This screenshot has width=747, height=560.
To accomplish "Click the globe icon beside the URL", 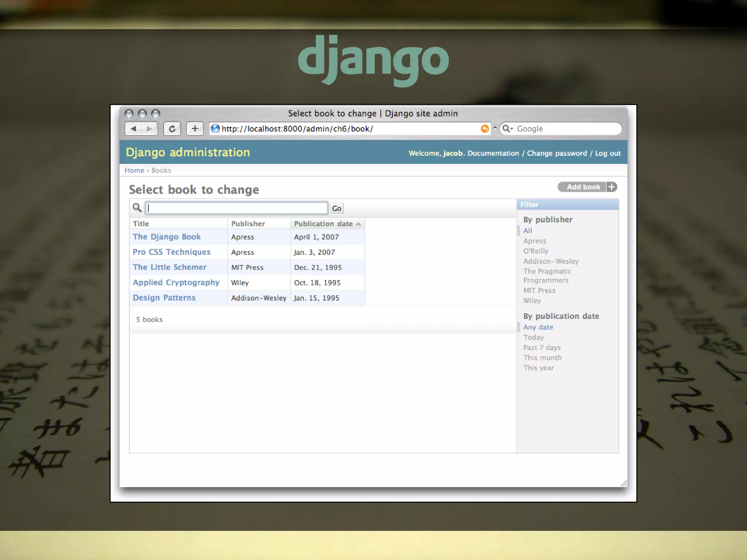I will [215, 129].
